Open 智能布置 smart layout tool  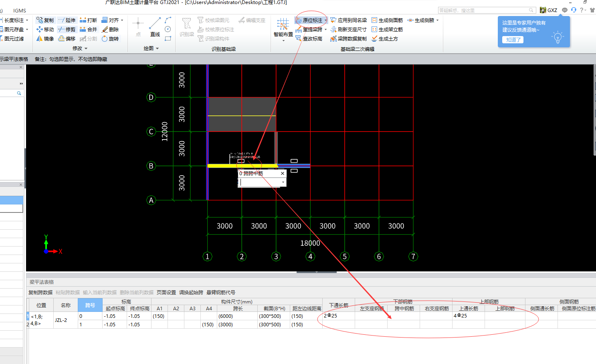(283, 29)
